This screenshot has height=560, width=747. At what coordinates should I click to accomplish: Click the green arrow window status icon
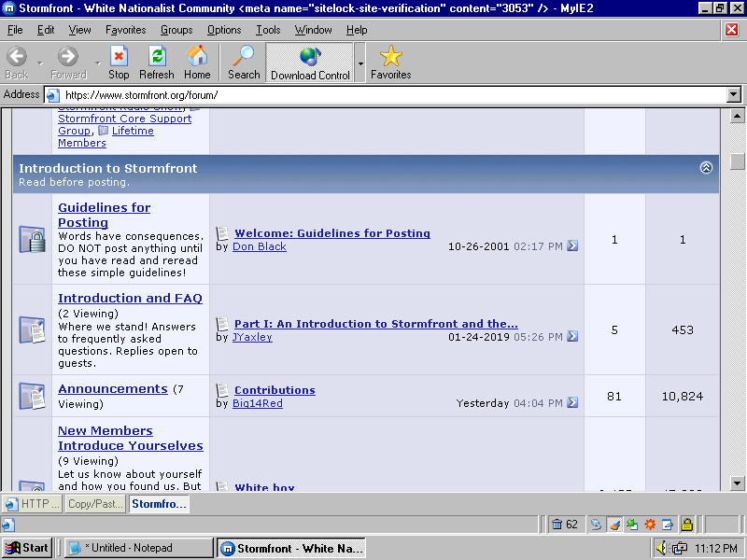(632, 525)
